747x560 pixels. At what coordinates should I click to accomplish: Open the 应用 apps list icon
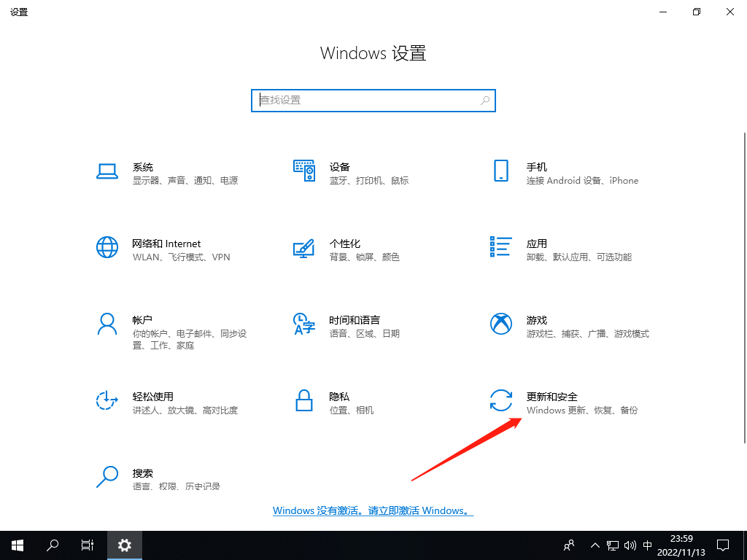coord(500,246)
